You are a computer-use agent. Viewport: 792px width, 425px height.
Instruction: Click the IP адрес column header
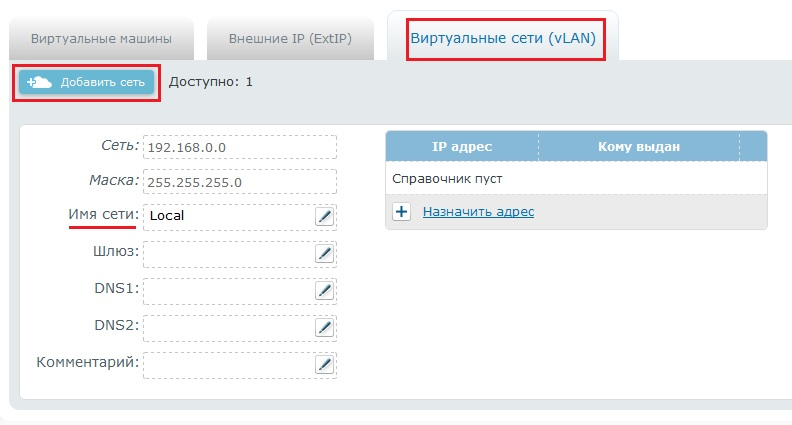tap(461, 147)
